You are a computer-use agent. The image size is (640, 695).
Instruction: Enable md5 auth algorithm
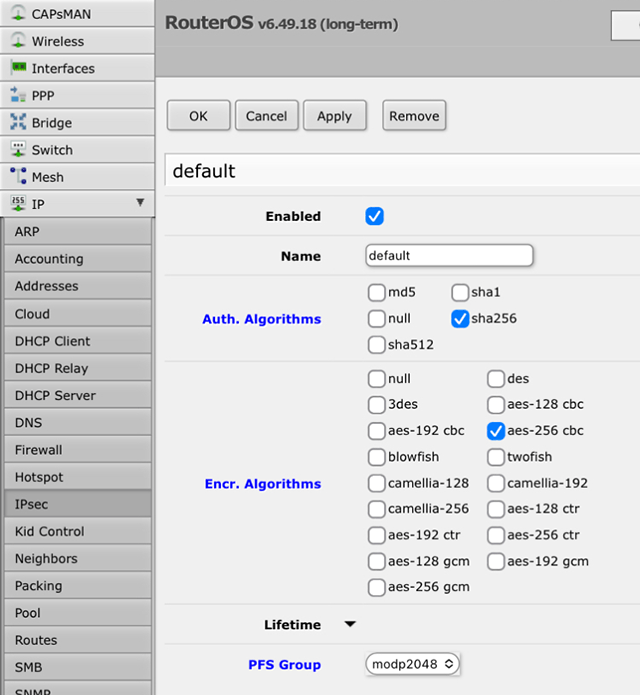click(x=376, y=293)
